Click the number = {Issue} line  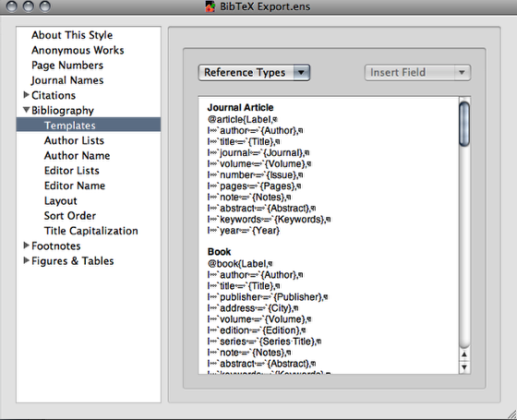click(x=255, y=175)
